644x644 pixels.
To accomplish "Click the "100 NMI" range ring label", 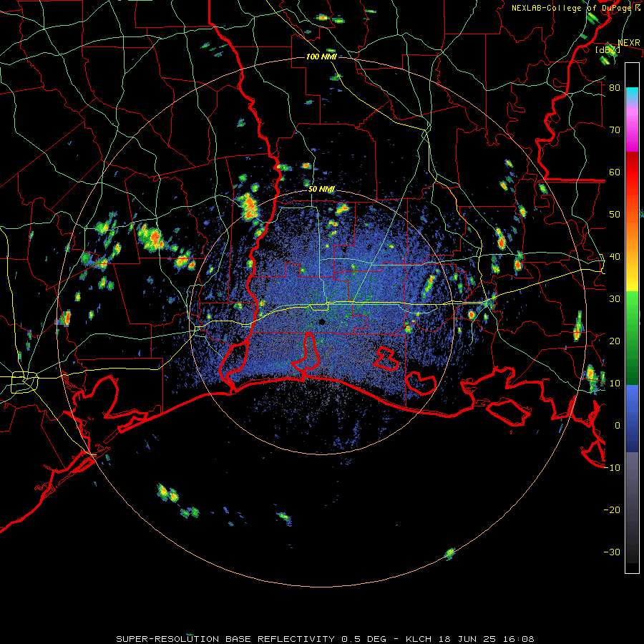I will (321, 57).
